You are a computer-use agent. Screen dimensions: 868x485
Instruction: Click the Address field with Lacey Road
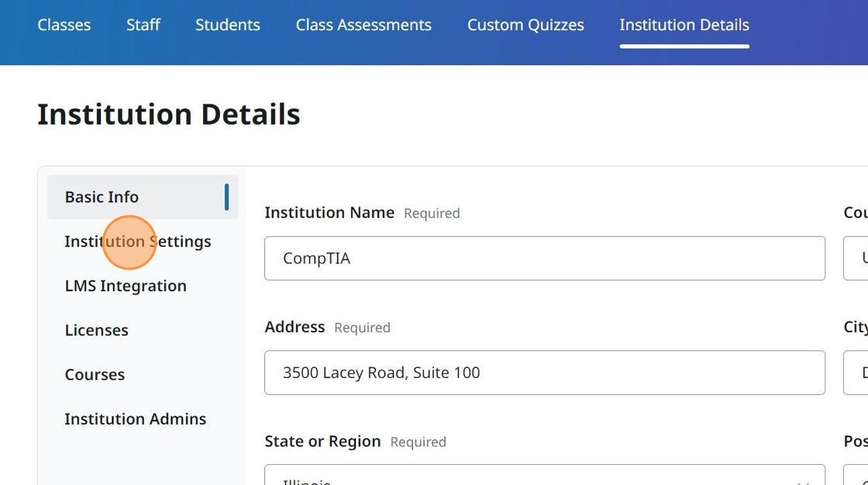point(545,373)
